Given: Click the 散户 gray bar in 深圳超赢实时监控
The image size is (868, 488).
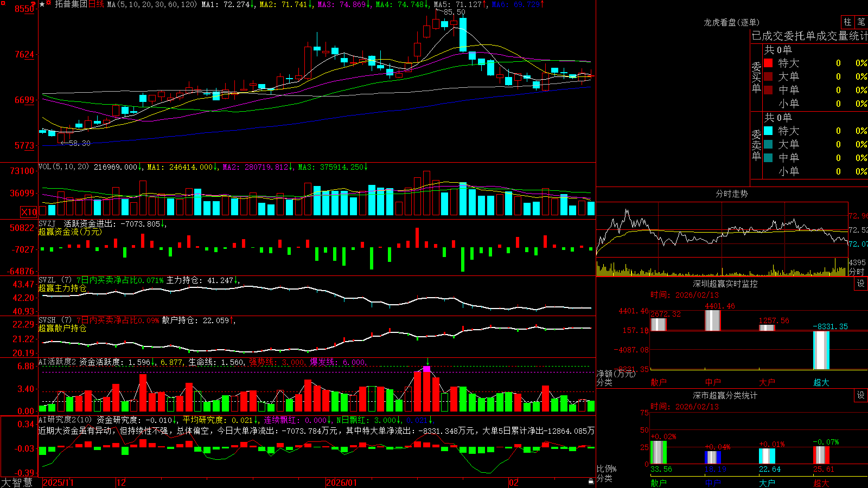Looking at the screenshot, I should pyautogui.click(x=659, y=324).
